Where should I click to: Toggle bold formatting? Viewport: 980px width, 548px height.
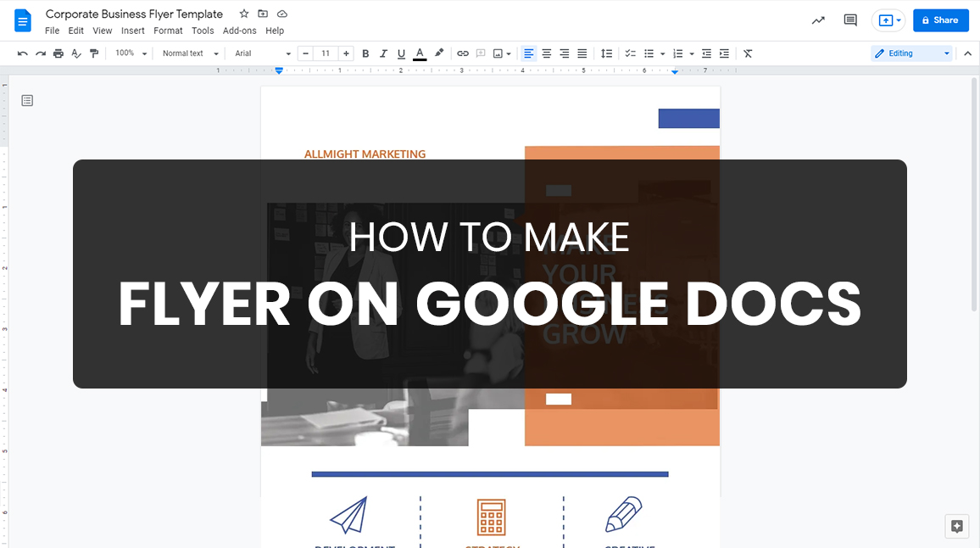365,53
